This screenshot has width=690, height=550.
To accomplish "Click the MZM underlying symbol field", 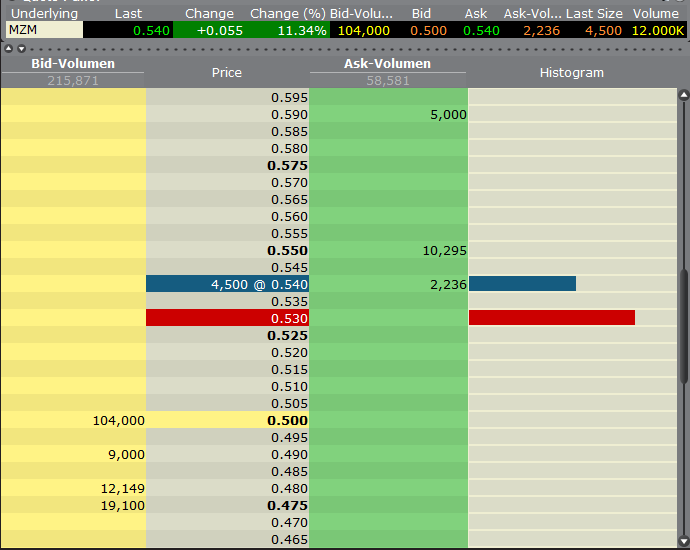I will click(42, 30).
